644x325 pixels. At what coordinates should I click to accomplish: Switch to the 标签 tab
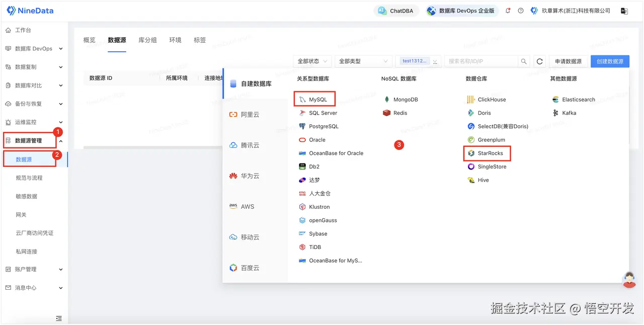pos(200,40)
